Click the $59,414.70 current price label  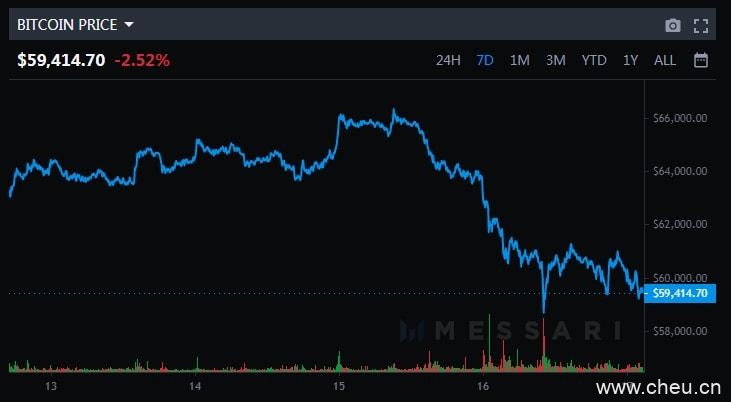tap(61, 60)
